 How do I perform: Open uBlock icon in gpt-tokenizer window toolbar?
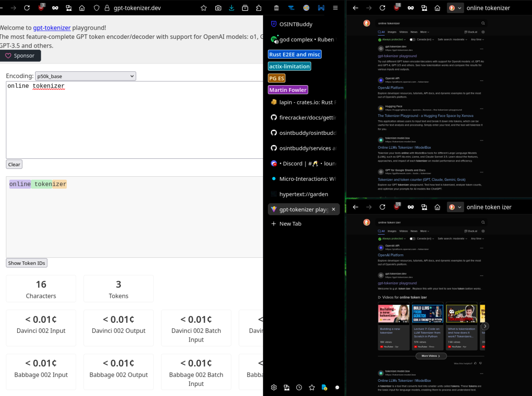[41, 8]
